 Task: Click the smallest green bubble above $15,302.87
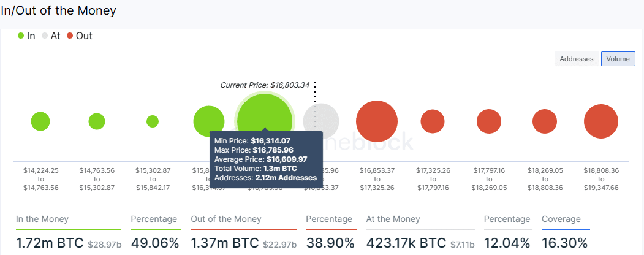(x=153, y=121)
